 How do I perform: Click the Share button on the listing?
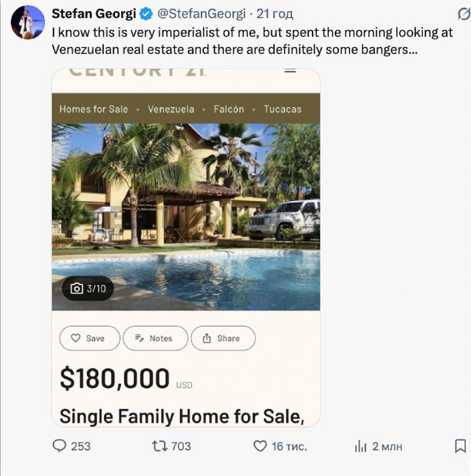coord(223,338)
